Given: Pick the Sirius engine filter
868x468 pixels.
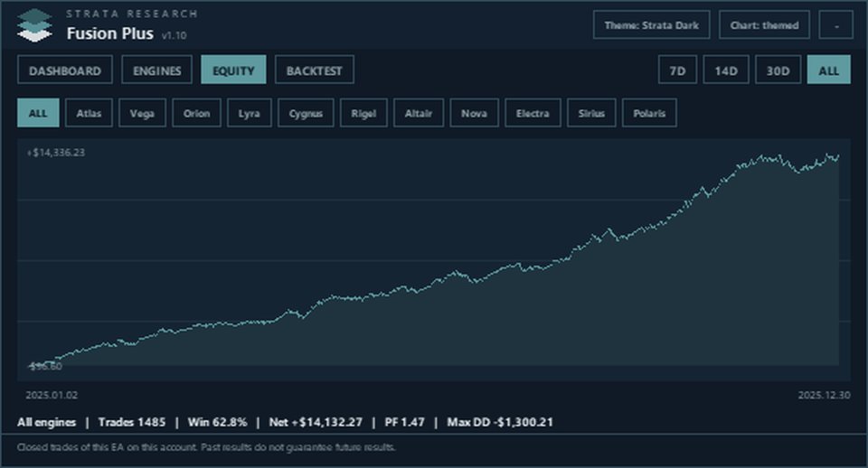Looking at the screenshot, I should [x=591, y=113].
